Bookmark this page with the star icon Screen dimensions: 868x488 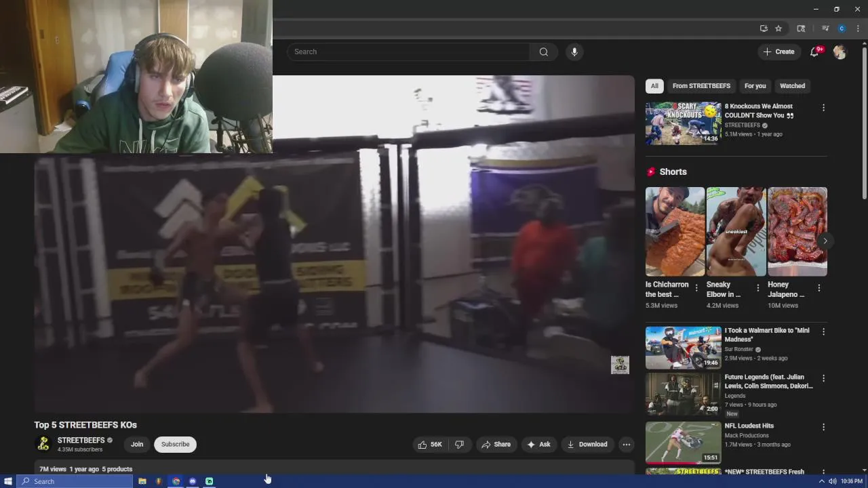778,28
